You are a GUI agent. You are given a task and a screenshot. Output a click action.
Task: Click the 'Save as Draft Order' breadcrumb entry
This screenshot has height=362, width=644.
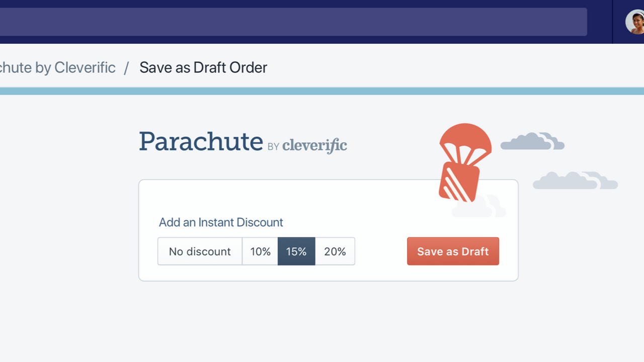(x=203, y=67)
